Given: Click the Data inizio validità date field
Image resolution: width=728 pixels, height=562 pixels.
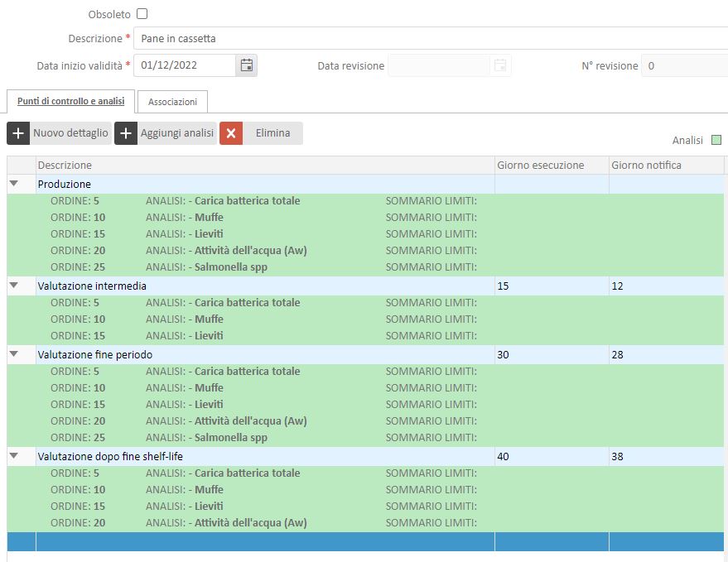Looking at the screenshot, I should [185, 65].
